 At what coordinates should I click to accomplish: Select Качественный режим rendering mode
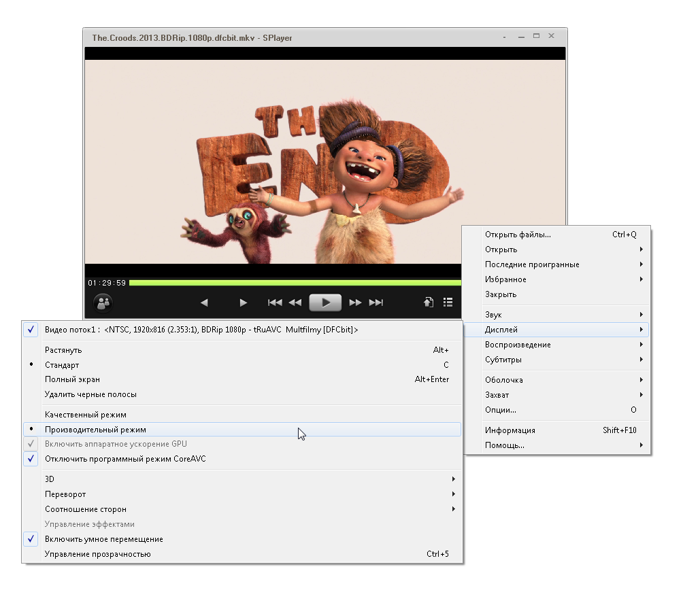point(241,415)
